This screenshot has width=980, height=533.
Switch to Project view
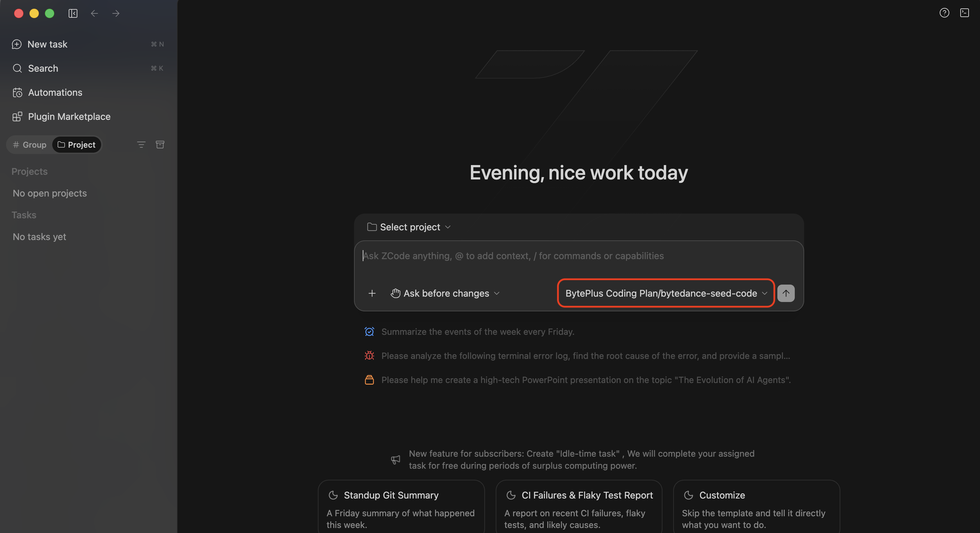click(76, 145)
